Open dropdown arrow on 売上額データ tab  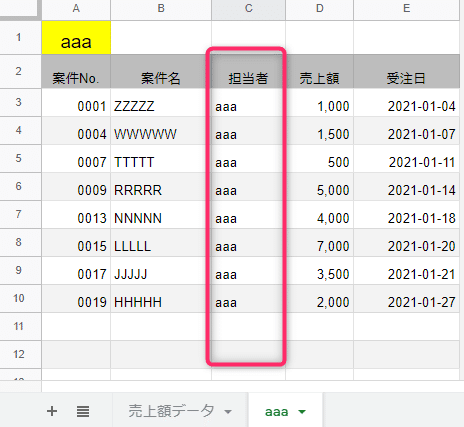[x=228, y=412]
